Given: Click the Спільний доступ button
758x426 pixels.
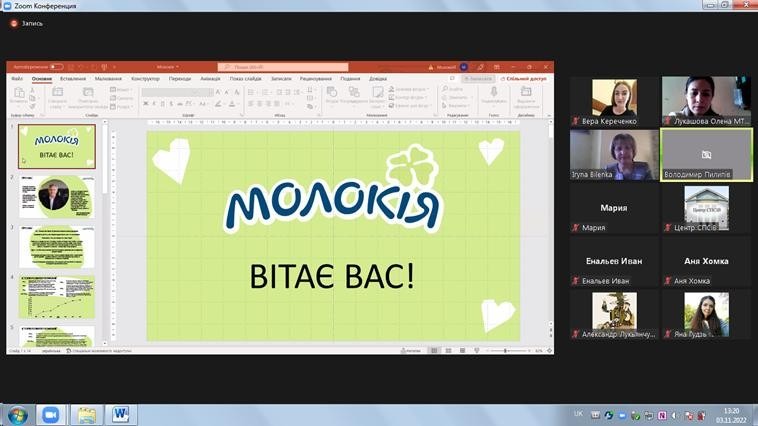Looking at the screenshot, I should click(x=524, y=78).
